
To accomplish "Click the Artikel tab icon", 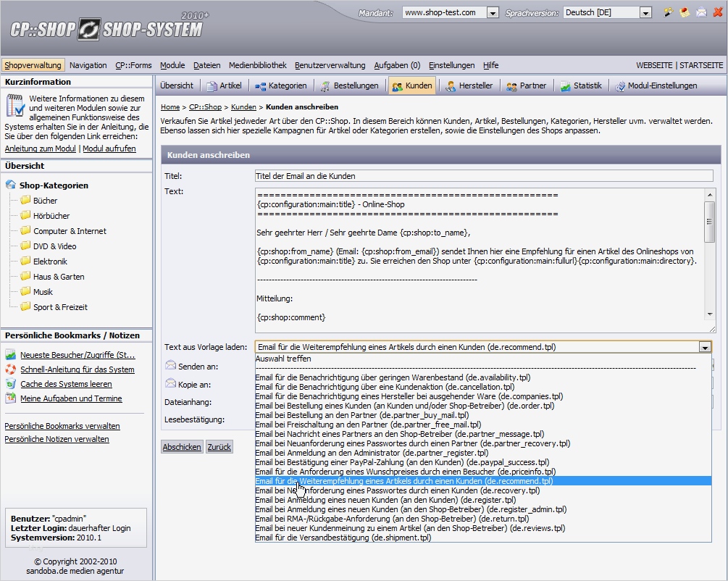I will click(212, 86).
